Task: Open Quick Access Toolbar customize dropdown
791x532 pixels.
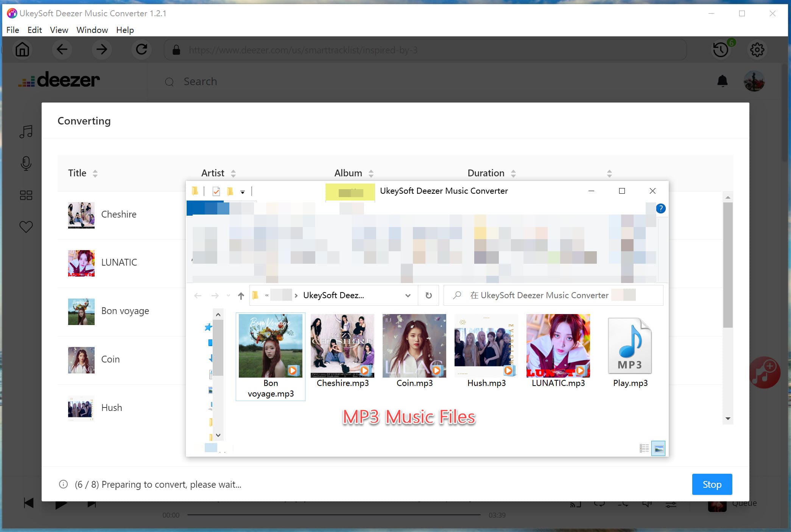Action: [x=242, y=192]
